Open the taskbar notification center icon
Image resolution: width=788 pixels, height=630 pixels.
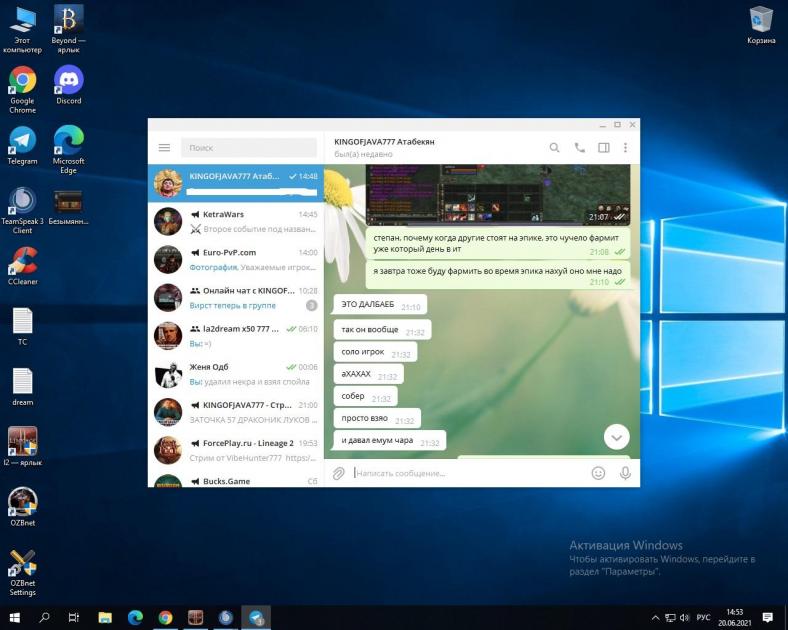[x=767, y=617]
